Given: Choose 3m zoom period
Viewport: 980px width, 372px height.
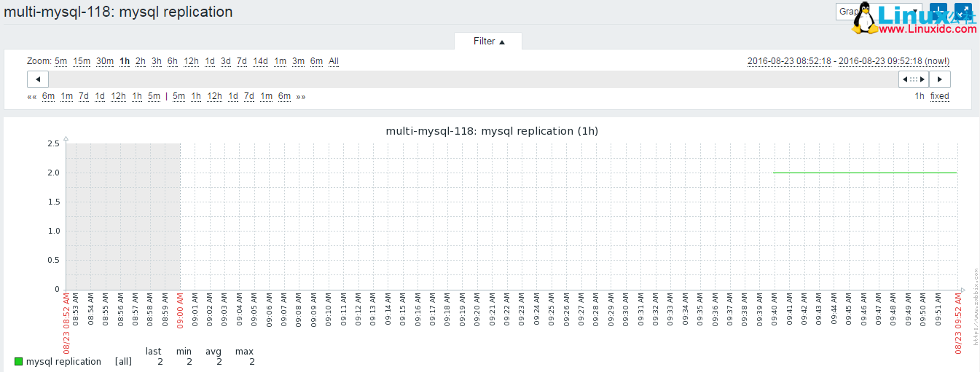Looking at the screenshot, I should (x=299, y=61).
